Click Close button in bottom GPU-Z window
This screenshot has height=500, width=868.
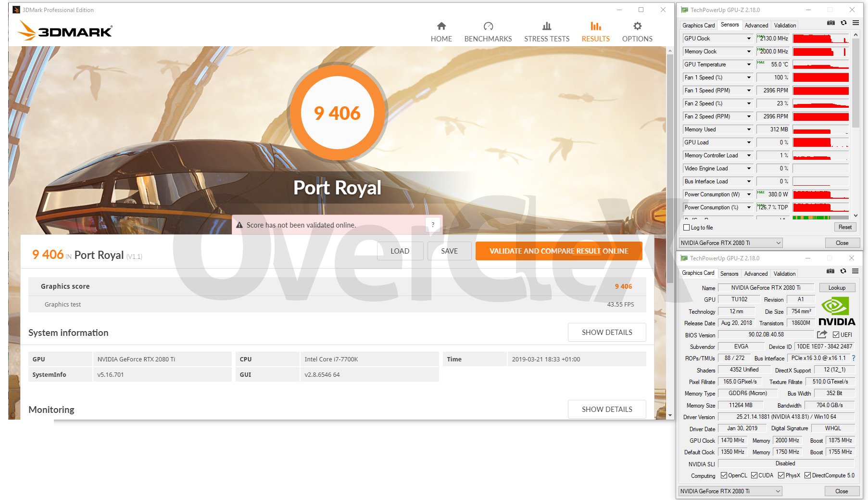point(842,491)
